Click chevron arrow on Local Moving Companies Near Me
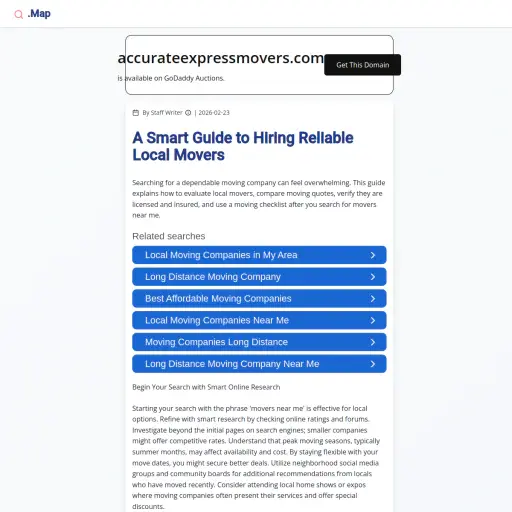Image resolution: width=512 pixels, height=512 pixels. 373,321
